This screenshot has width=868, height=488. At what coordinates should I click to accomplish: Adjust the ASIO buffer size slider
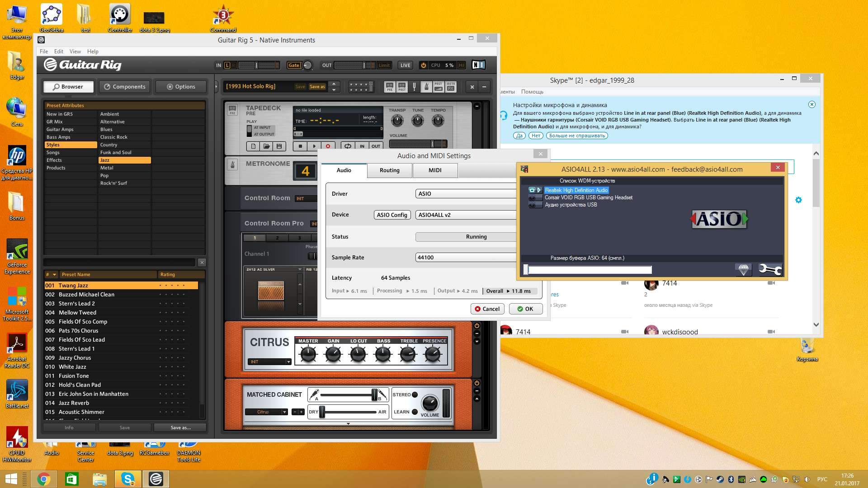coord(526,270)
